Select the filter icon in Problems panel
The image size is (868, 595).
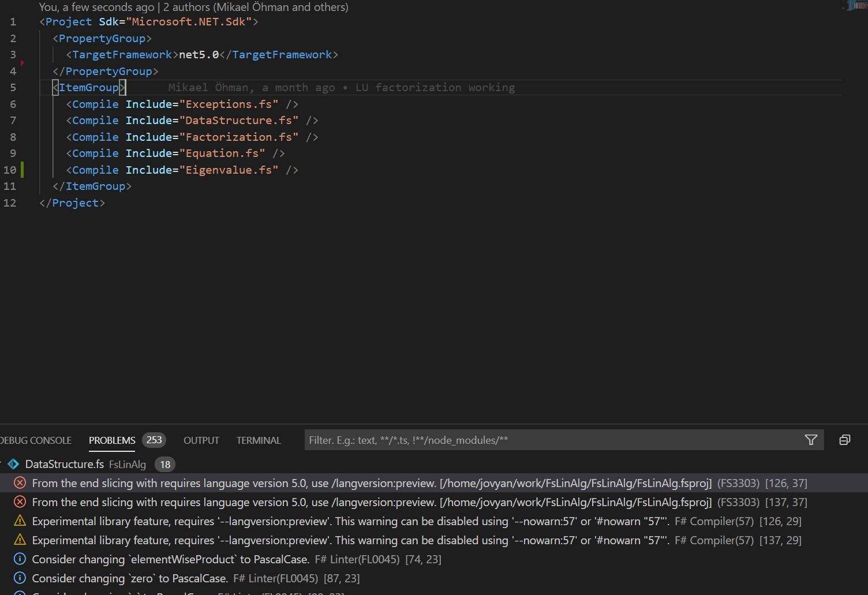point(811,440)
